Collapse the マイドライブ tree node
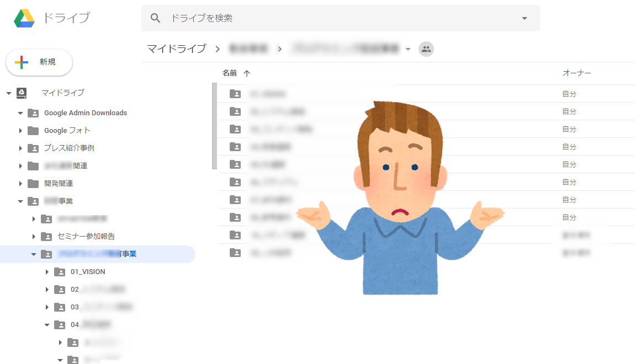The image size is (635, 364). pos(9,93)
